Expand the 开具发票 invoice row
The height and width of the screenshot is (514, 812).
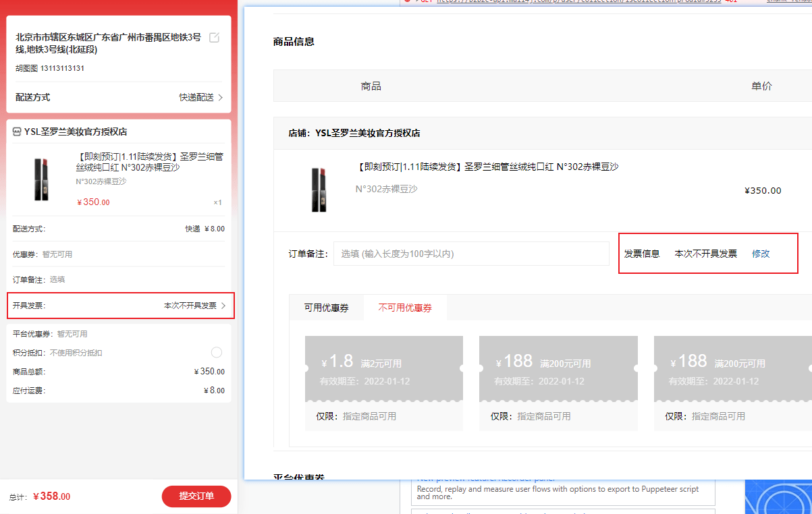(x=120, y=306)
